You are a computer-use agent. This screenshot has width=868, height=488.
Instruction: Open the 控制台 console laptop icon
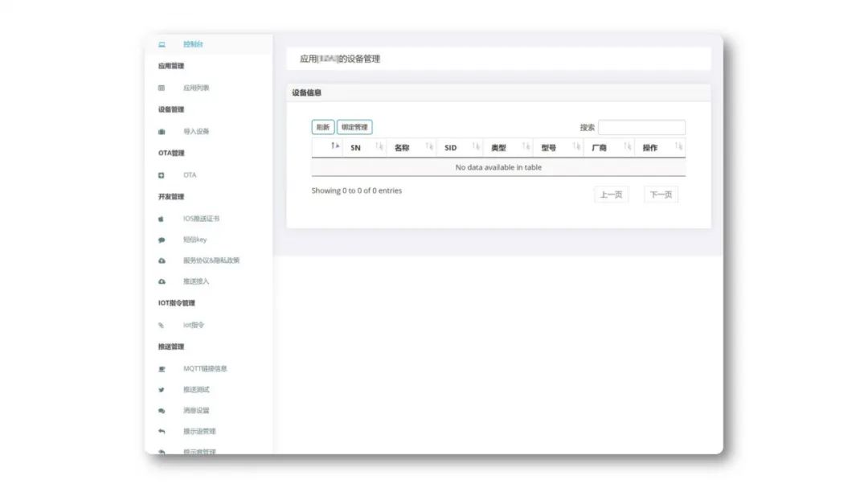point(162,44)
